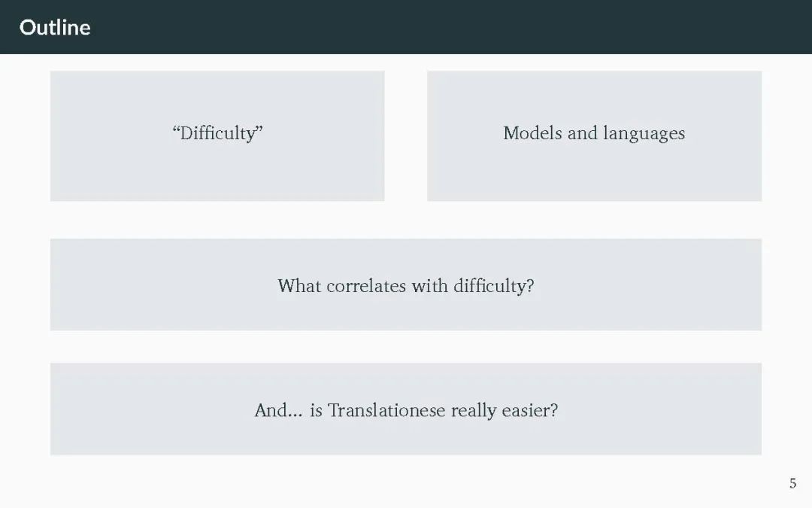Click the word "What"
The width and height of the screenshot is (812, 508).
pyautogui.click(x=298, y=286)
